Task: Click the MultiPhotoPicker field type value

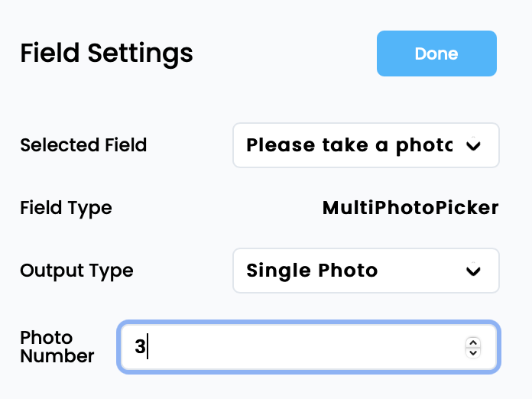Action: (410, 208)
